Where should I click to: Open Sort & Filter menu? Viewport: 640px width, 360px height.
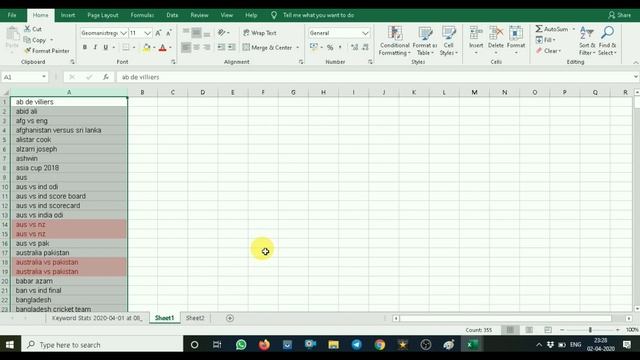click(x=587, y=41)
